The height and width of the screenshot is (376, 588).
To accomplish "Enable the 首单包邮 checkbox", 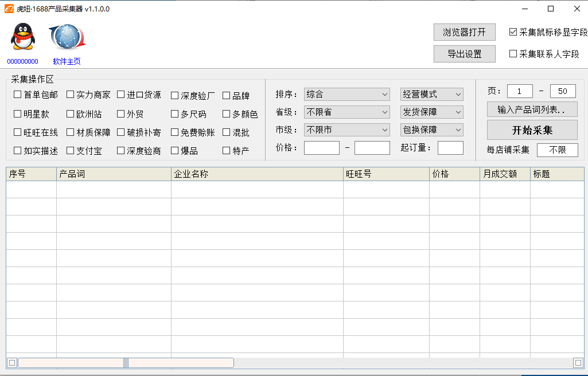I will pyautogui.click(x=18, y=95).
